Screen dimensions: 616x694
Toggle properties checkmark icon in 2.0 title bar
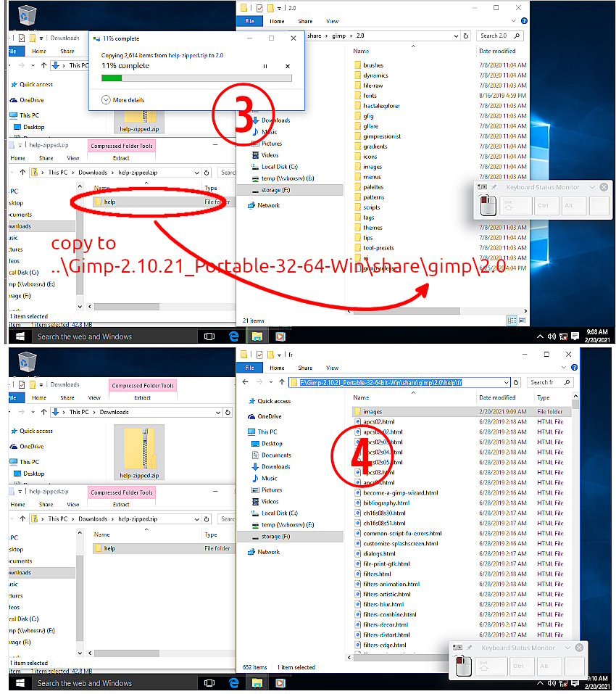pyautogui.click(x=259, y=8)
